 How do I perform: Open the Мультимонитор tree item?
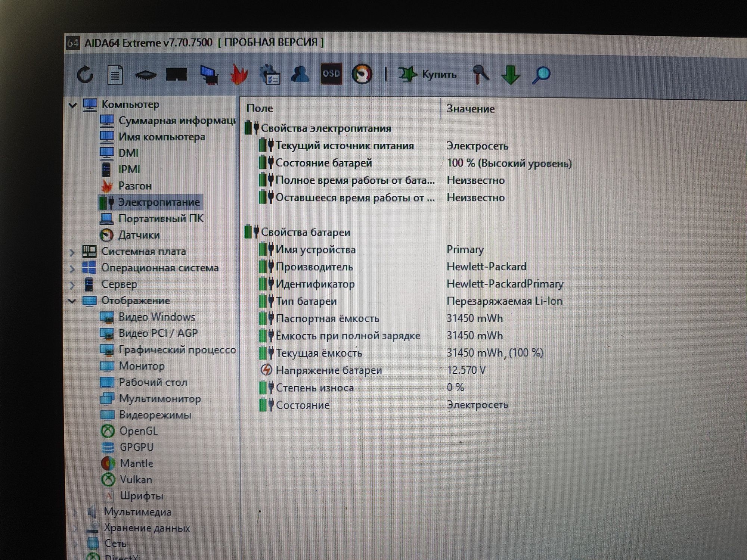pos(151,399)
